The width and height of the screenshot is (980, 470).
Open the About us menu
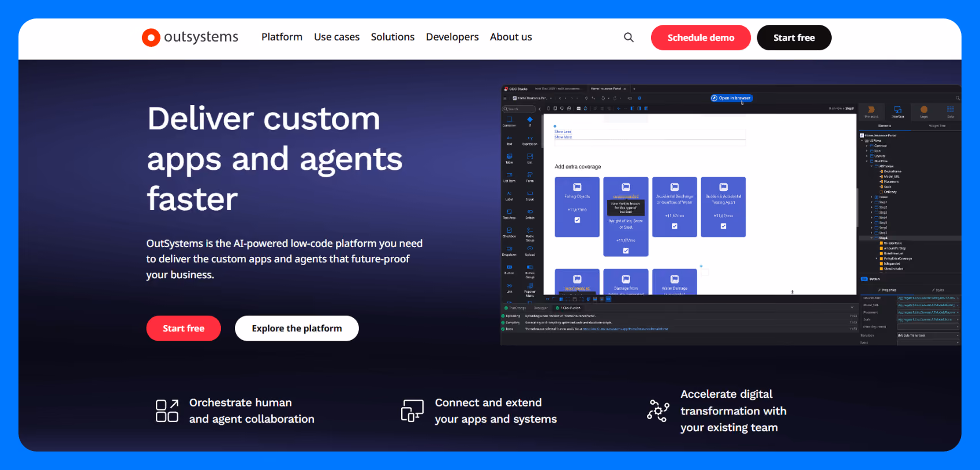tap(511, 37)
